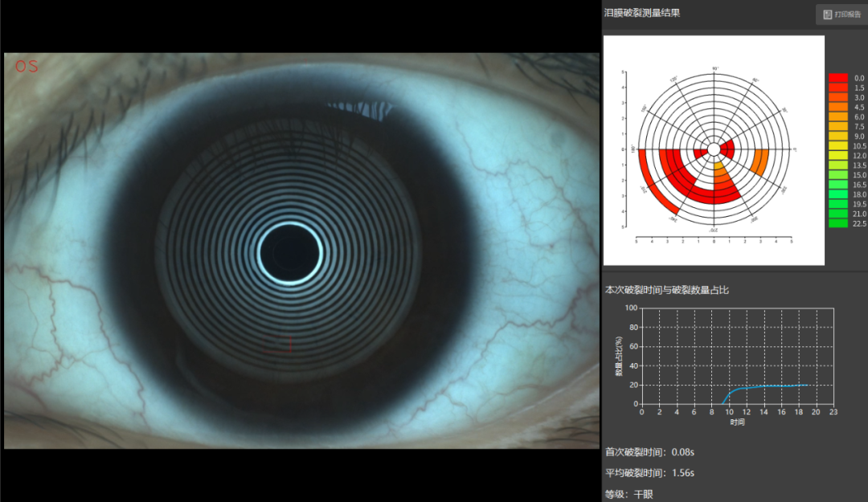Click the 18.0 legend color swatch
Viewport: 868px width, 502px height.
coord(838,194)
